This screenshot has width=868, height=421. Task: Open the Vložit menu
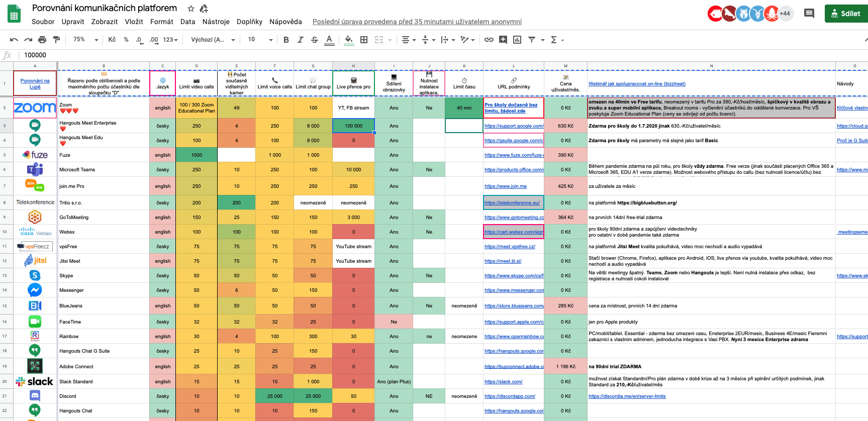coord(134,22)
